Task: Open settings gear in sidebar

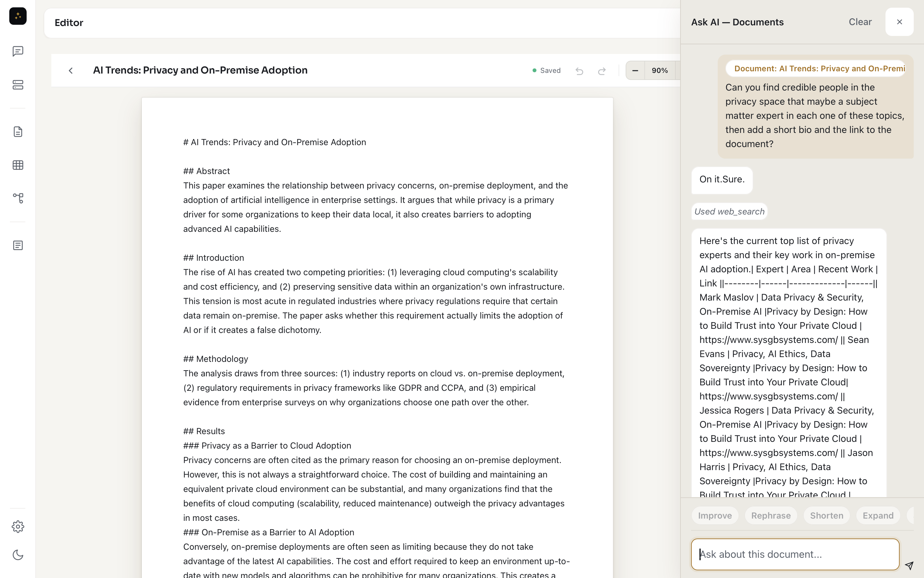Action: (x=18, y=526)
